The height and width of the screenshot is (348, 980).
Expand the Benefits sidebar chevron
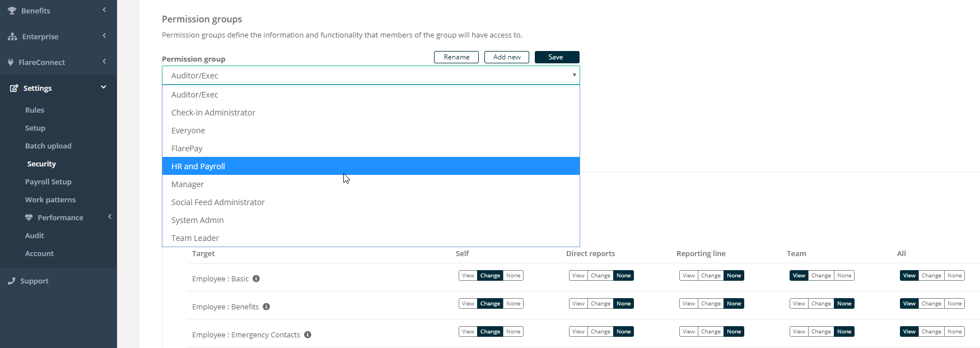coord(104,10)
